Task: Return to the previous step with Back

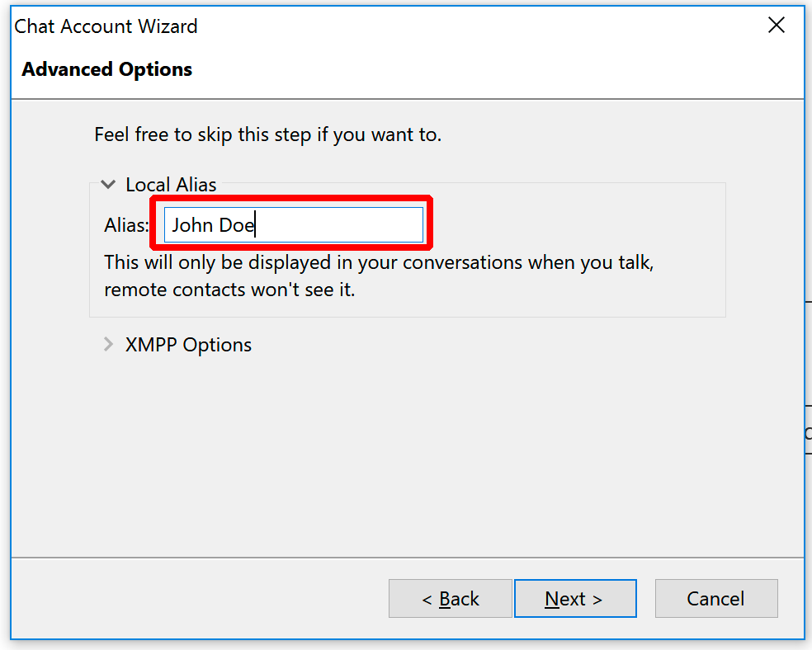Action: (x=450, y=598)
